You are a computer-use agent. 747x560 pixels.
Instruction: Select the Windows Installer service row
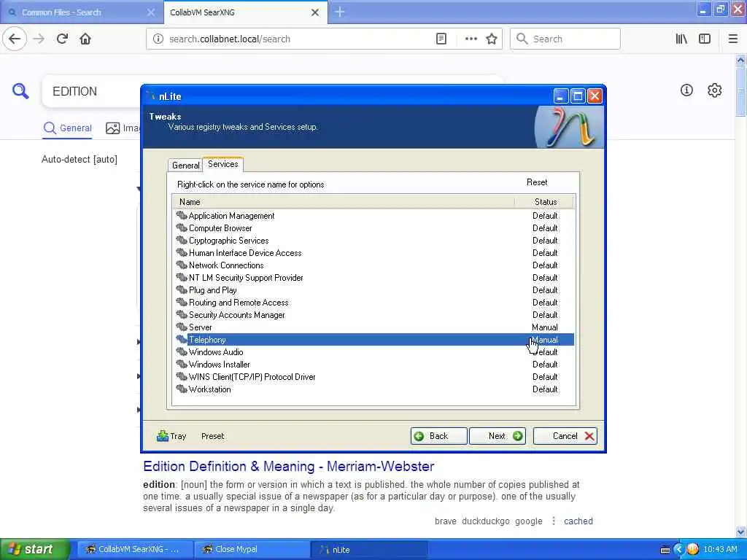[x=374, y=365]
